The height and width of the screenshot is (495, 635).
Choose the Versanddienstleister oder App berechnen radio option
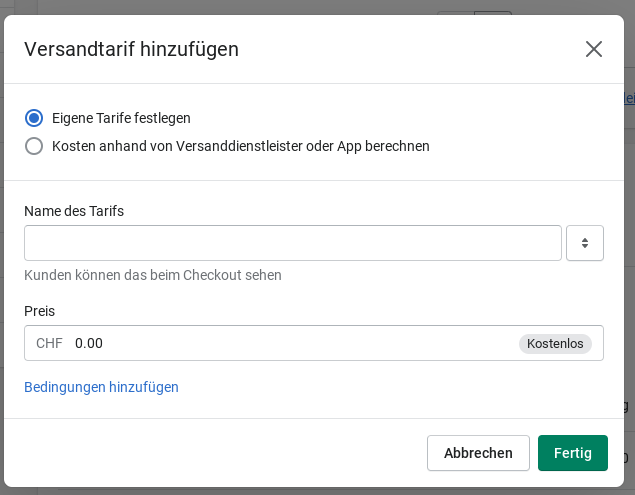(34, 146)
